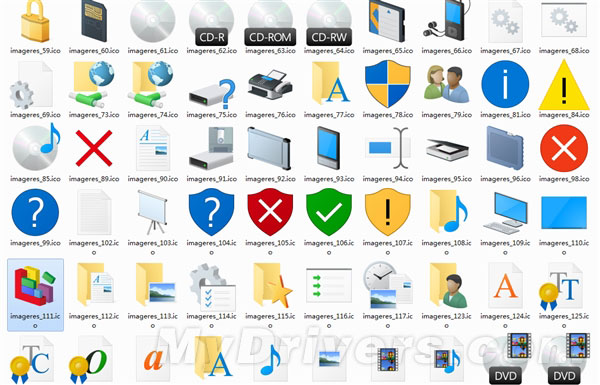The image size is (600, 385).
Task: Click the blue information circle imageres_81.ico
Action: pos(505,85)
